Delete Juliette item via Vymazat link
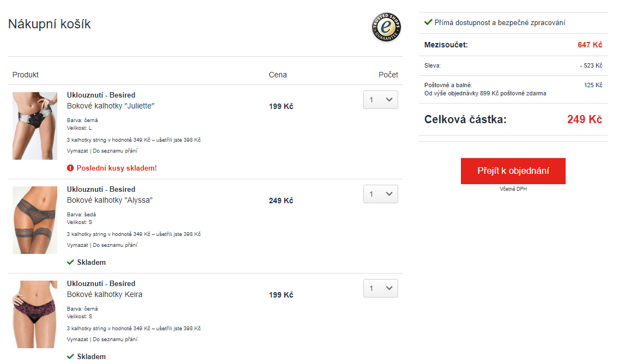 click(77, 151)
